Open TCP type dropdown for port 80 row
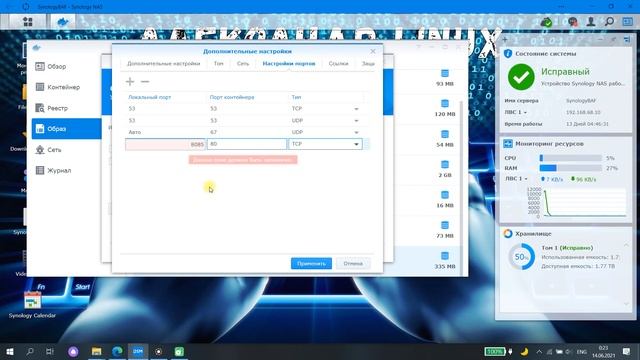The image size is (640, 360). (x=356, y=144)
